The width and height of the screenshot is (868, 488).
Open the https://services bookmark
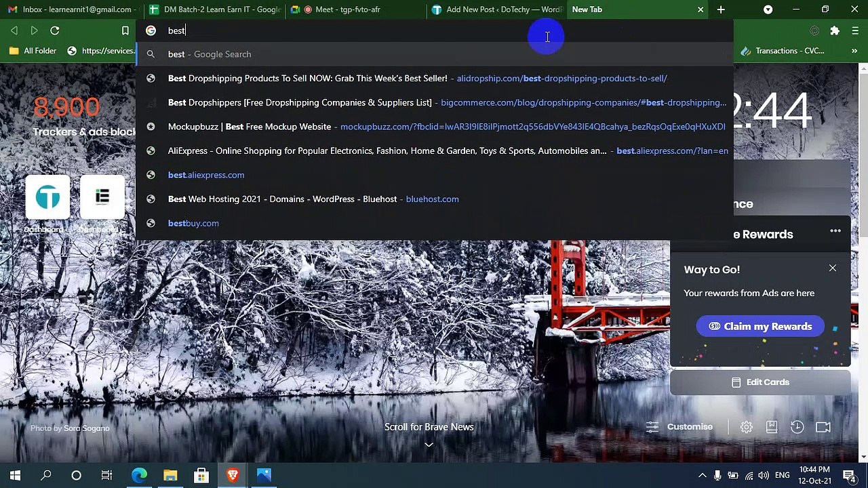[x=100, y=51]
